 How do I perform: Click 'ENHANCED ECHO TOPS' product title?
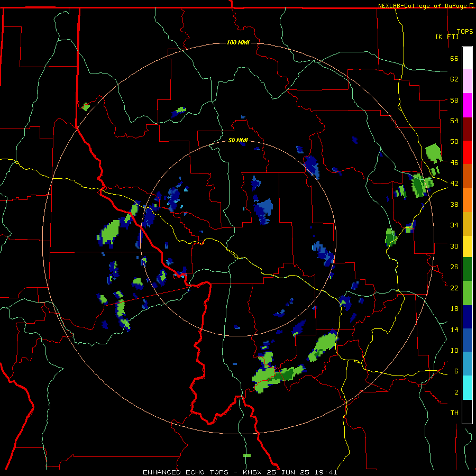pyautogui.click(x=186, y=472)
